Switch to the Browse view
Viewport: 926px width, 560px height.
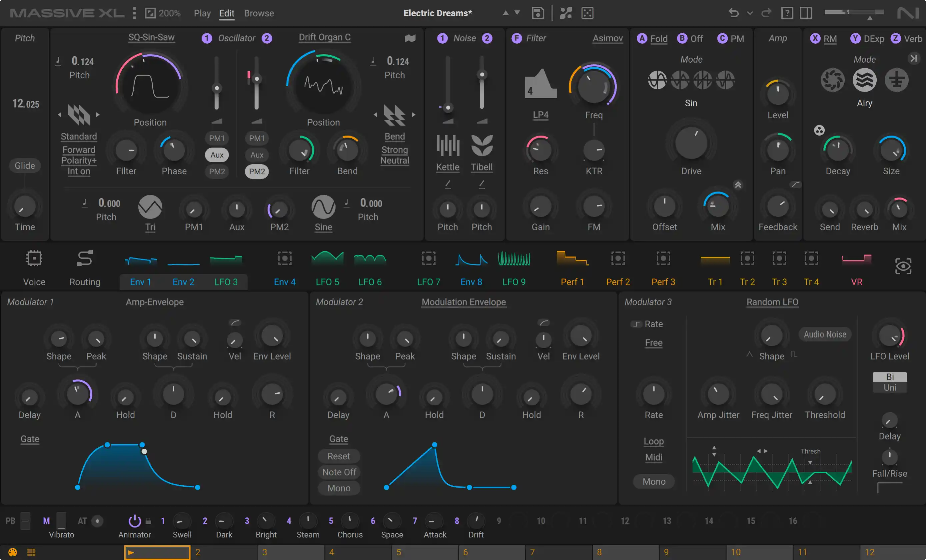(259, 13)
